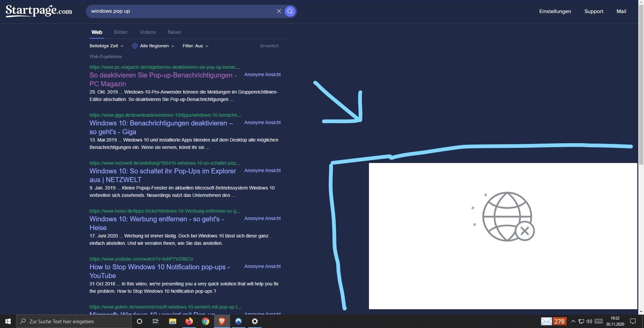Launch Firefox from the taskbar
The image size is (644, 328).
click(x=189, y=321)
